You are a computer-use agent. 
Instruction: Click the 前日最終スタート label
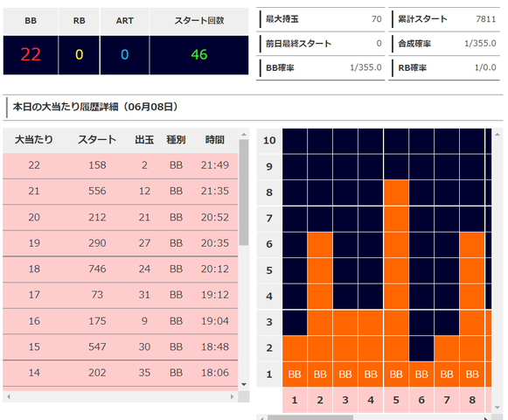pyautogui.click(x=298, y=44)
